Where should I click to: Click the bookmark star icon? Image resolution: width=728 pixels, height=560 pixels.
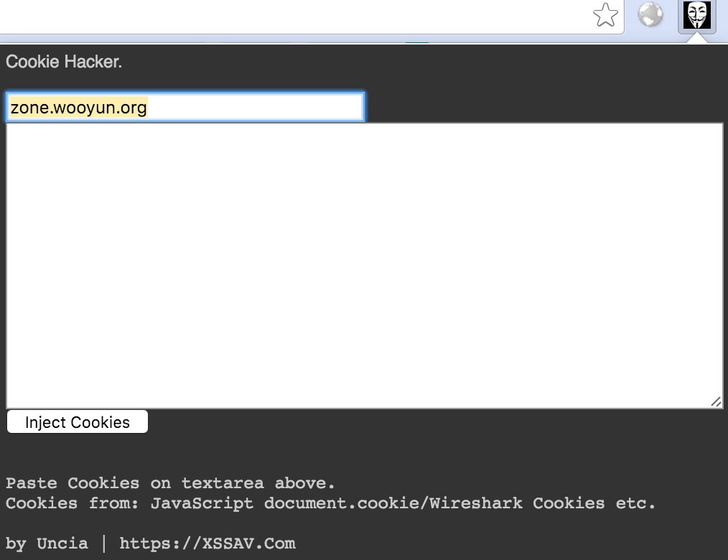pyautogui.click(x=605, y=15)
